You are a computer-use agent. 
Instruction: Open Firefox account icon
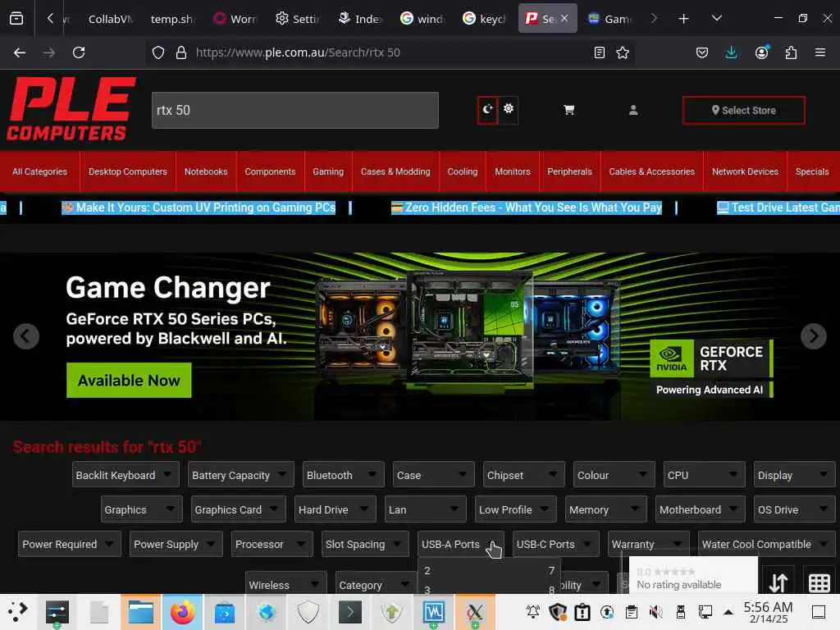tap(761, 52)
